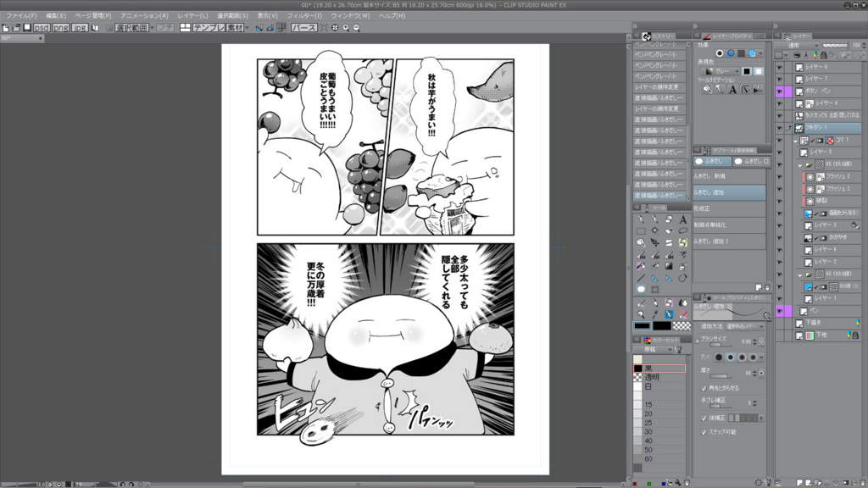This screenshot has width=868, height=488.
Task: Click the Open file folder icon
Action: point(16,28)
